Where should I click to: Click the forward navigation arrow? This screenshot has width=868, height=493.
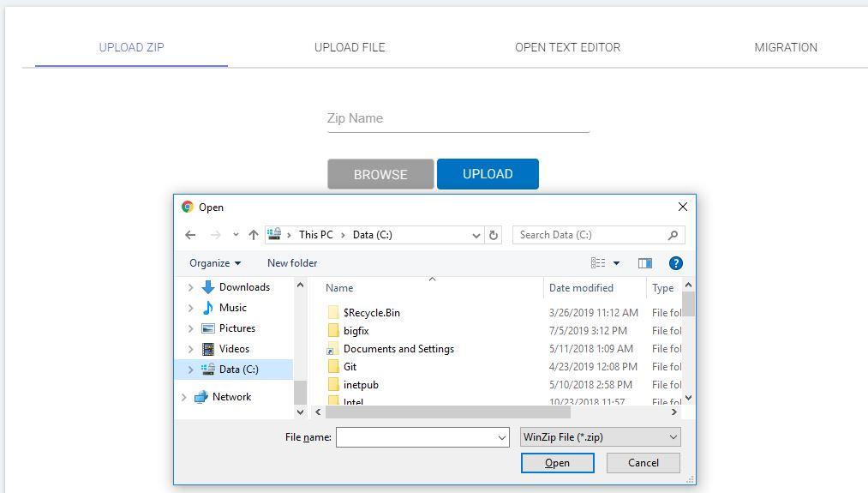click(x=216, y=235)
